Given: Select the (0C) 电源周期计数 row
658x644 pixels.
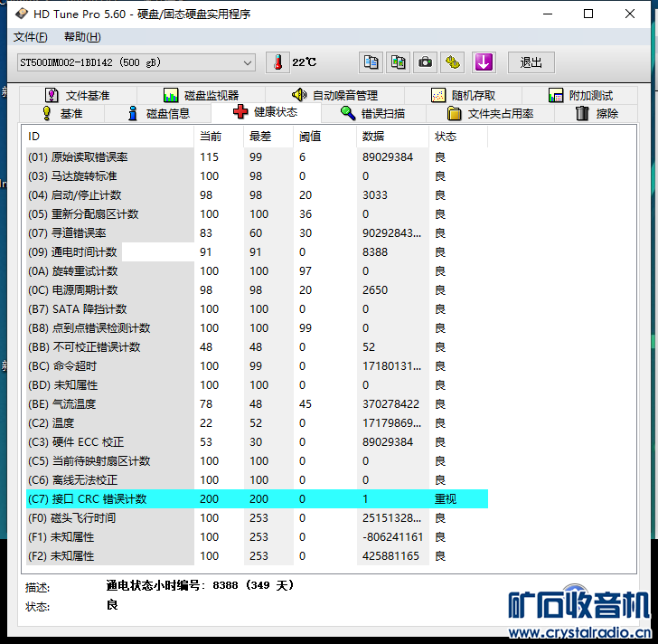Looking at the screenshot, I should pos(257,290).
